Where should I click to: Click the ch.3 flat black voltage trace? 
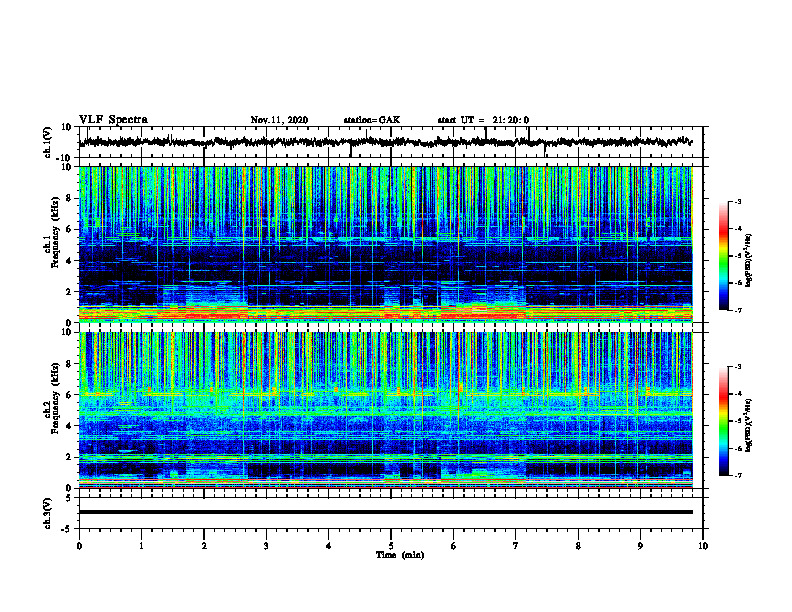(386, 512)
